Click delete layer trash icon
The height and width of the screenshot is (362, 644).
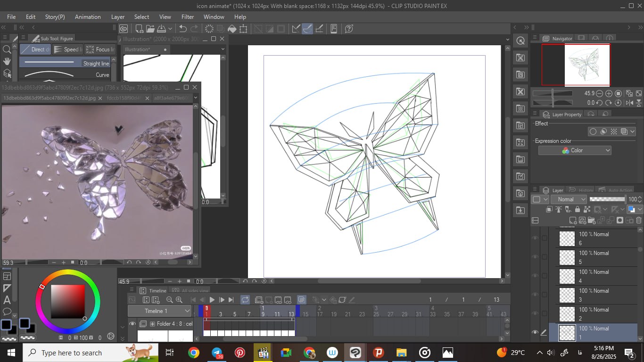point(639,220)
